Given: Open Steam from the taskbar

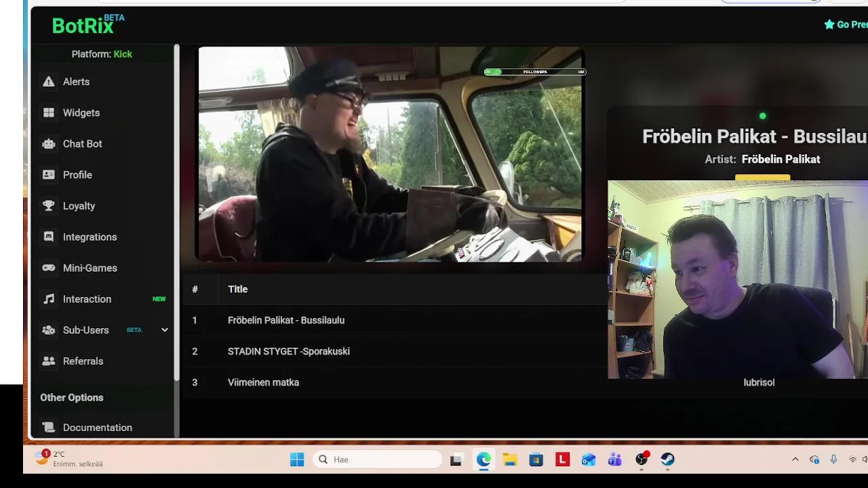Looking at the screenshot, I should pos(668,460).
